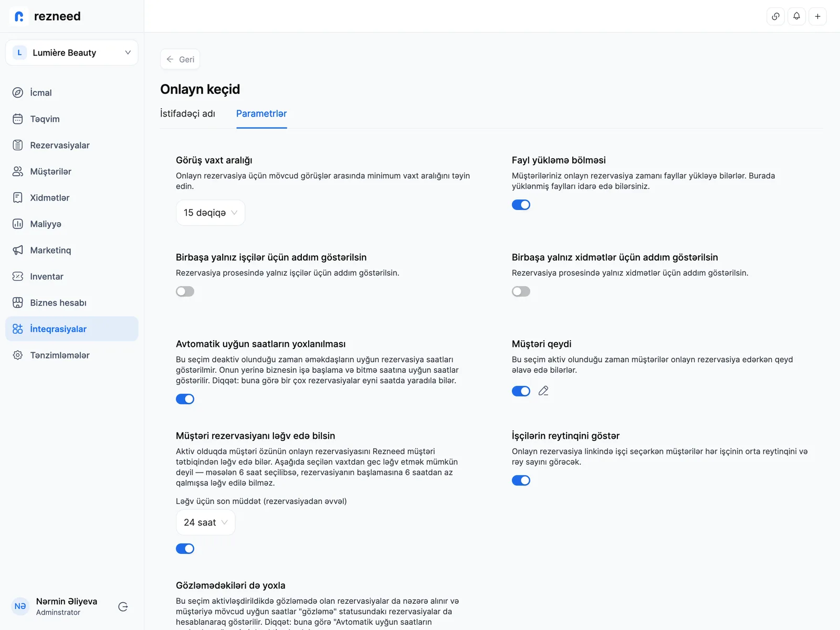Click the plus icon in header
Viewport: 840px width, 630px height.
817,16
